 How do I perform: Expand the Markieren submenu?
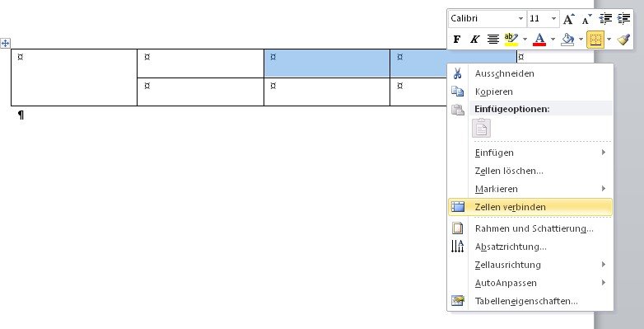click(x=530, y=189)
